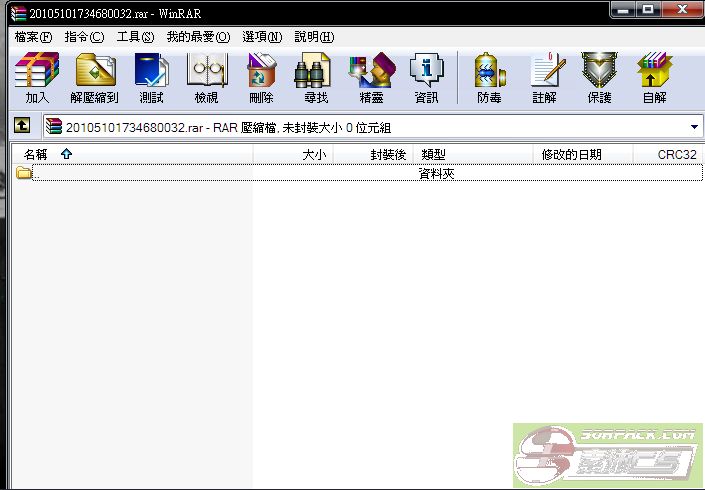Show archive 資訊 (Info) icon

pyautogui.click(x=426, y=78)
